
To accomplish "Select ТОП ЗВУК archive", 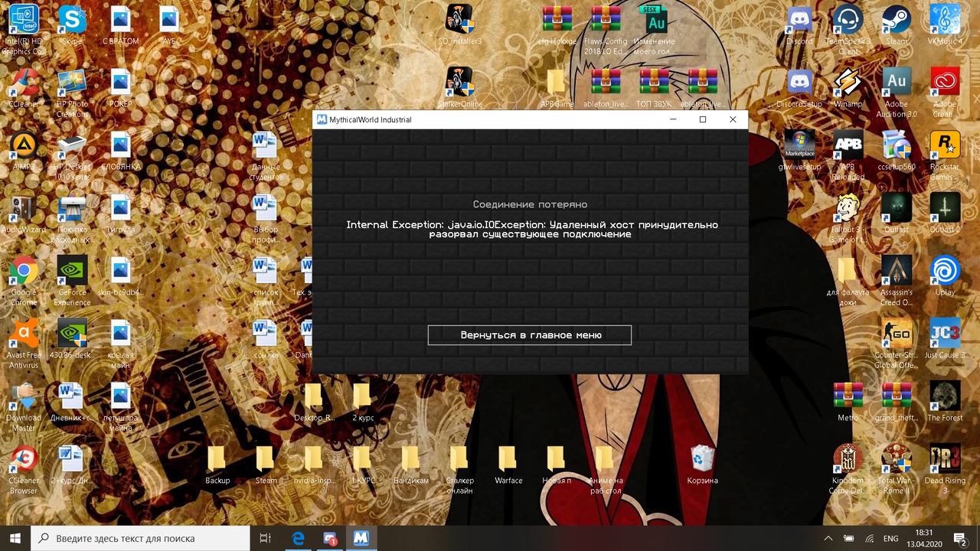I will click(x=654, y=88).
